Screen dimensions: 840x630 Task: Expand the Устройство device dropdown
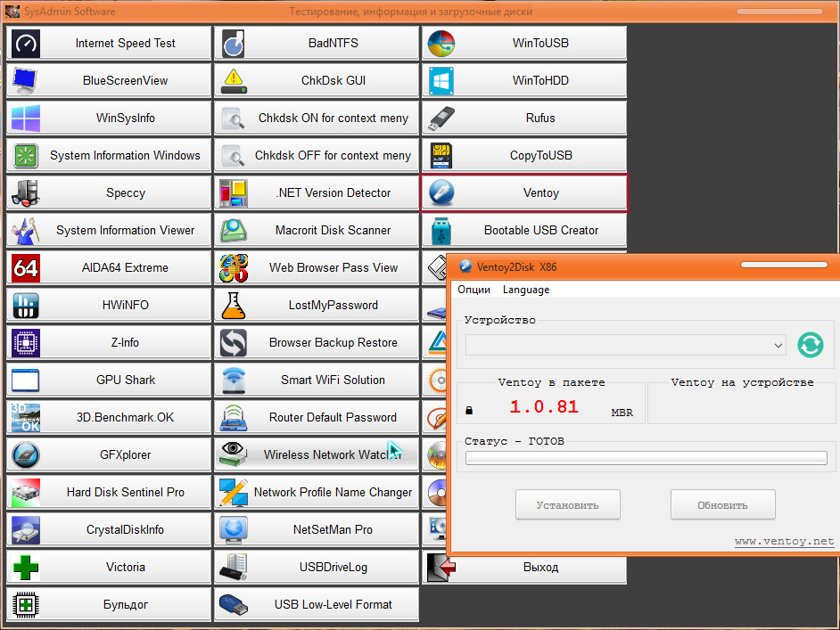tap(778, 345)
